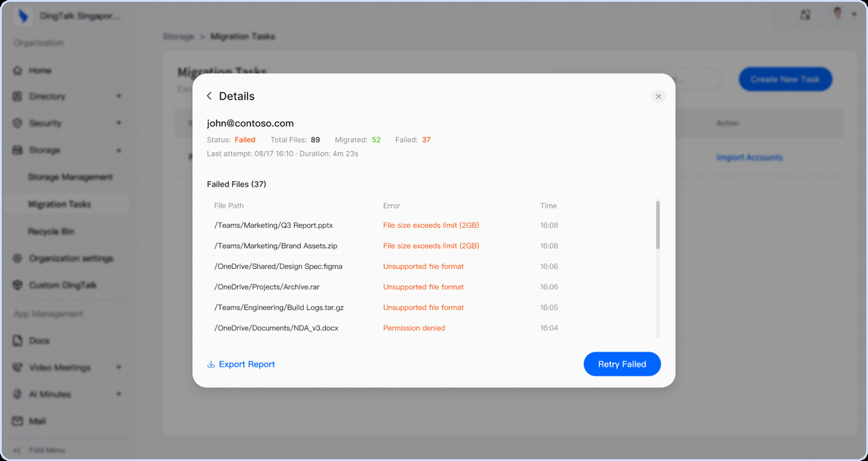Screen dimensions: 868x461
Task: Click the Fold Menu collapse icon
Action: point(17,451)
